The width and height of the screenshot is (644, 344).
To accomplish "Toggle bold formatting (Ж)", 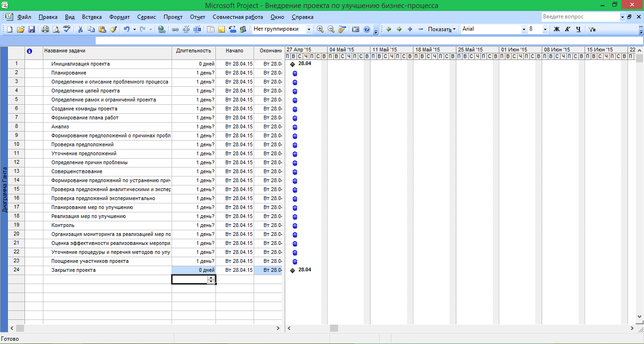I will [556, 29].
